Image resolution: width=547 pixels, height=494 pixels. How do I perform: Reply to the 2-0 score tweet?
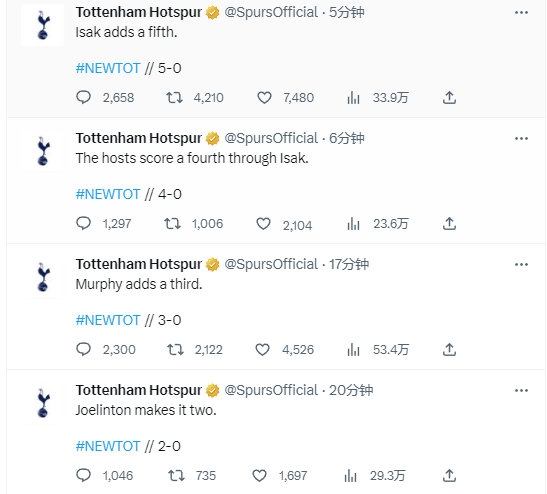tap(83, 475)
